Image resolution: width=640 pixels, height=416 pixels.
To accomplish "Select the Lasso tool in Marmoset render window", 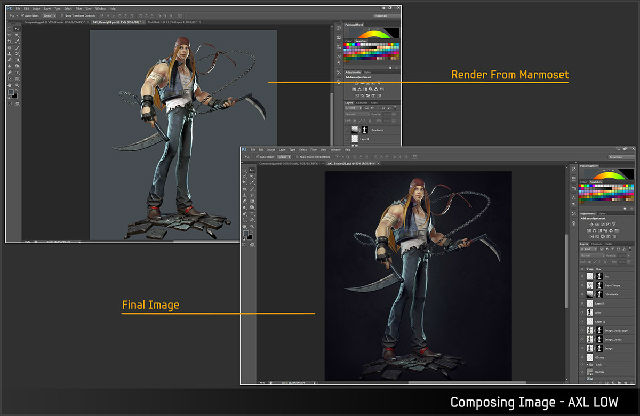I will [9, 35].
